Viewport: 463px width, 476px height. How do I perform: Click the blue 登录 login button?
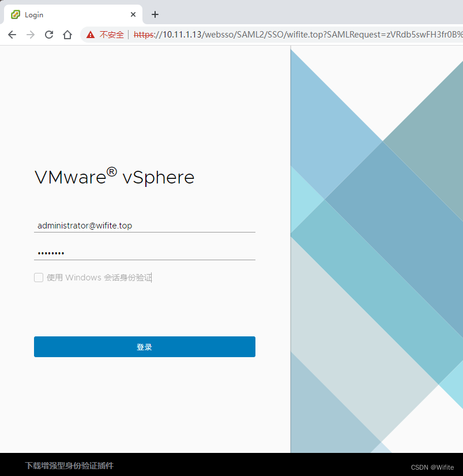(x=145, y=347)
